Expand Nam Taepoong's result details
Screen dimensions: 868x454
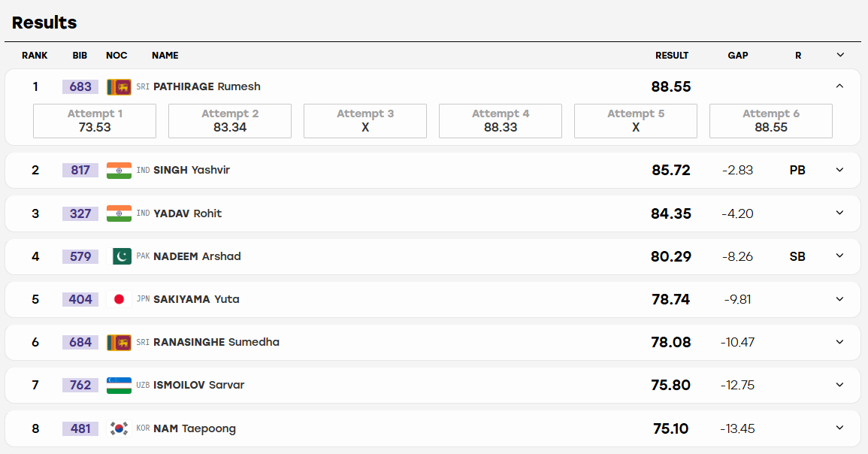pyautogui.click(x=839, y=428)
